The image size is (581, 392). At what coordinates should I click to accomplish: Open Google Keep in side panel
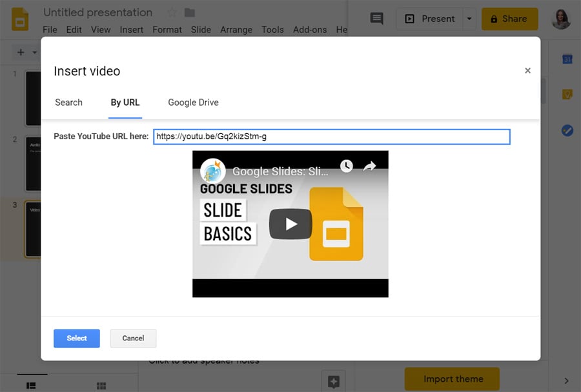(567, 94)
